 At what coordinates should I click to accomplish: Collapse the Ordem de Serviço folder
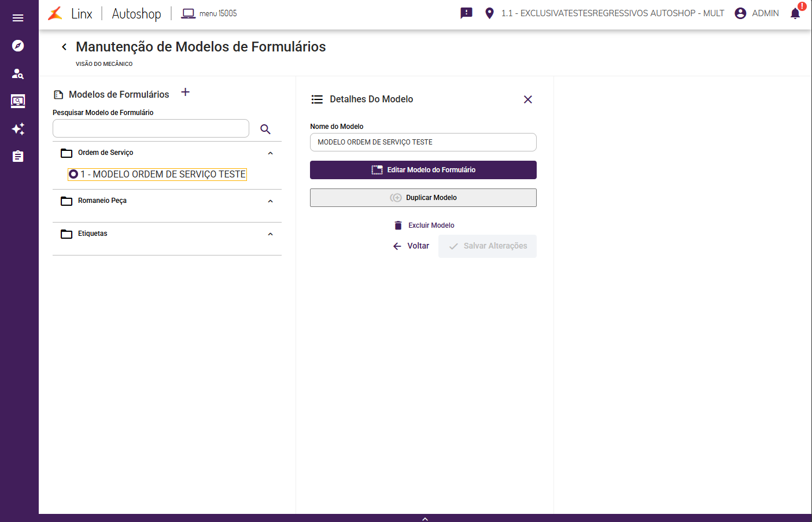click(270, 153)
